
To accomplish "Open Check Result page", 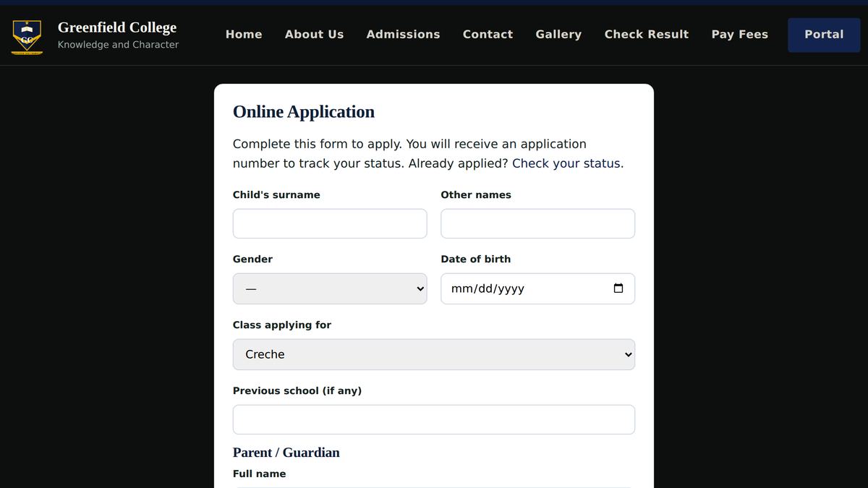I will 647,34.
